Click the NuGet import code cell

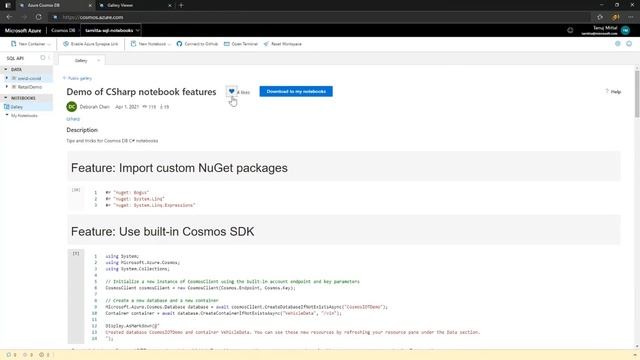click(344, 198)
